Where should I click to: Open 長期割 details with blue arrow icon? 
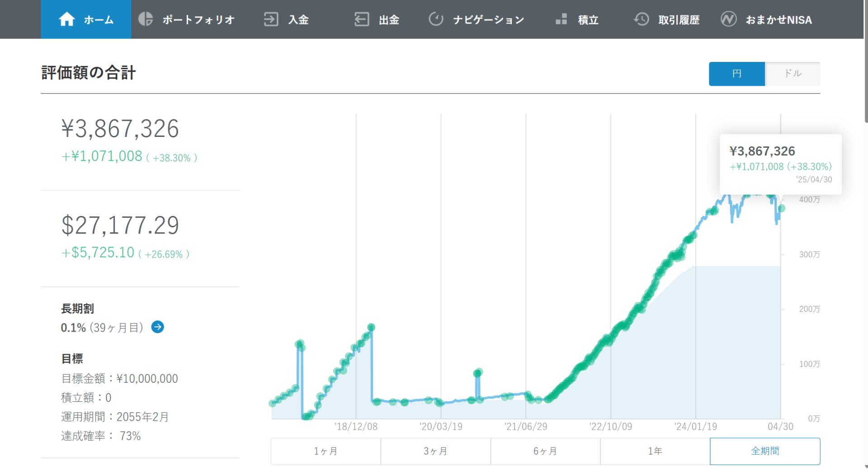tap(157, 327)
